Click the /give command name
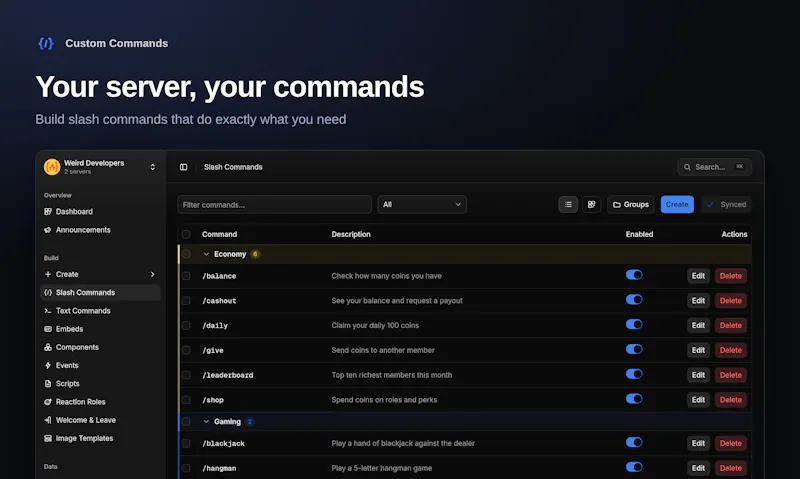800x479 pixels. pyautogui.click(x=213, y=350)
